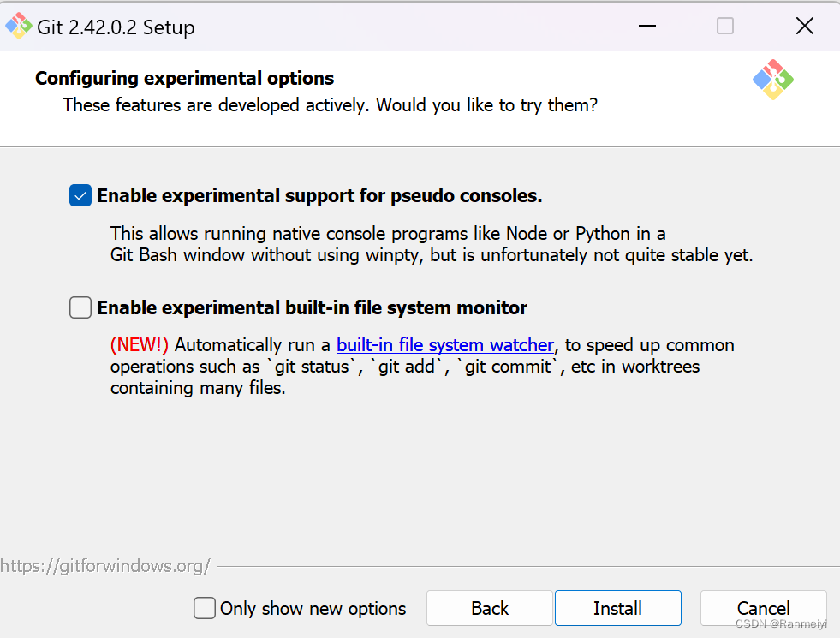This screenshot has height=638, width=840.
Task: Click the 'Enable experimental support for pseudo consoles' label
Action: [x=319, y=196]
